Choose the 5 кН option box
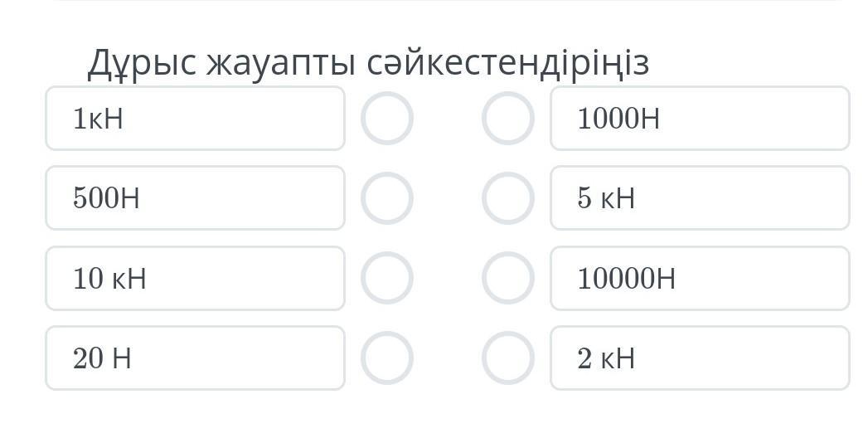This screenshot has width=868, height=438. (x=700, y=198)
